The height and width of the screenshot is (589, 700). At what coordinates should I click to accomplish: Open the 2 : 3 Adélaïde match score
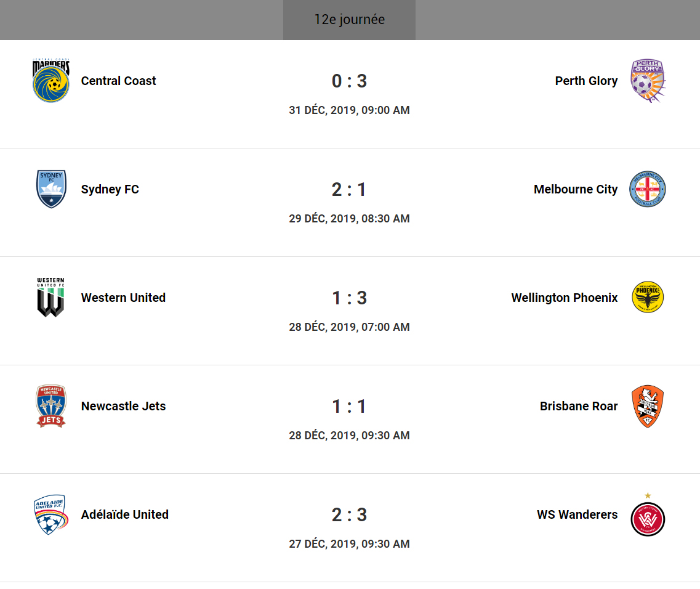click(349, 515)
